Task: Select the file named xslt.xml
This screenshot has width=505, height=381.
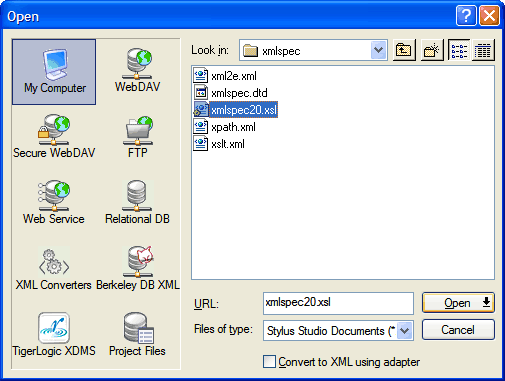Action: click(228, 144)
